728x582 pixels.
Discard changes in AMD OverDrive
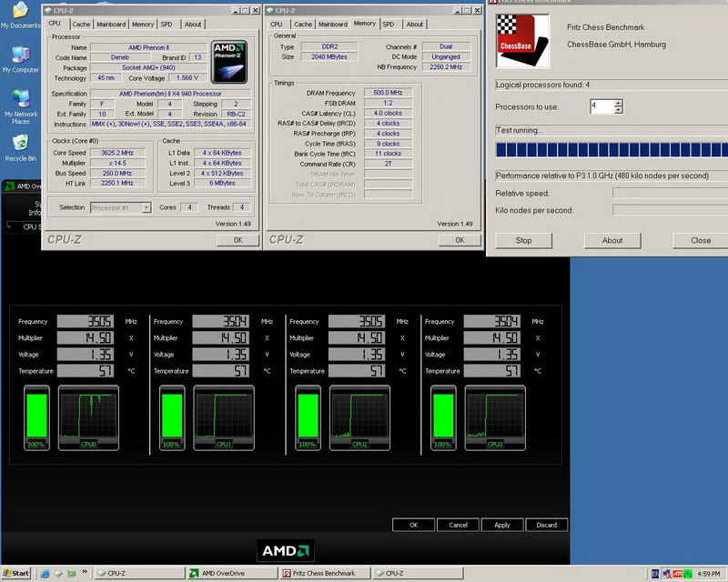click(547, 525)
